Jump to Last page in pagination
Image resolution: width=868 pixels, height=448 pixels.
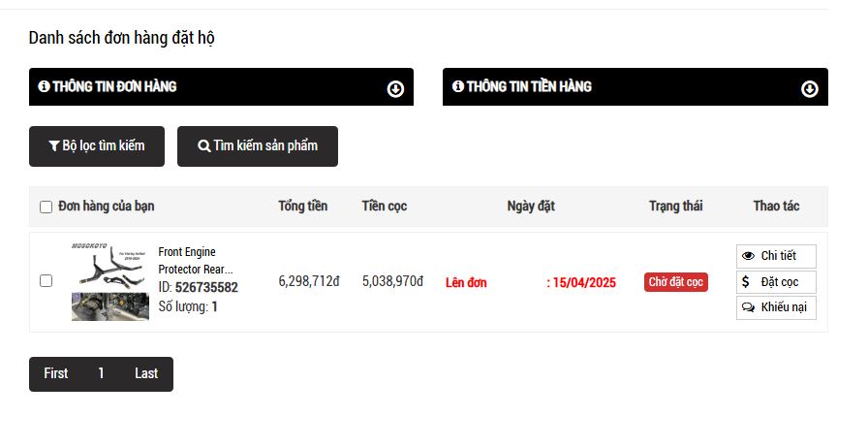coord(146,373)
